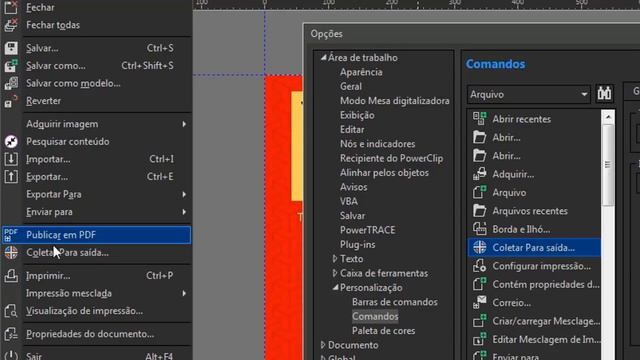Select the highlighted Coletar Para saída... command

point(534,247)
